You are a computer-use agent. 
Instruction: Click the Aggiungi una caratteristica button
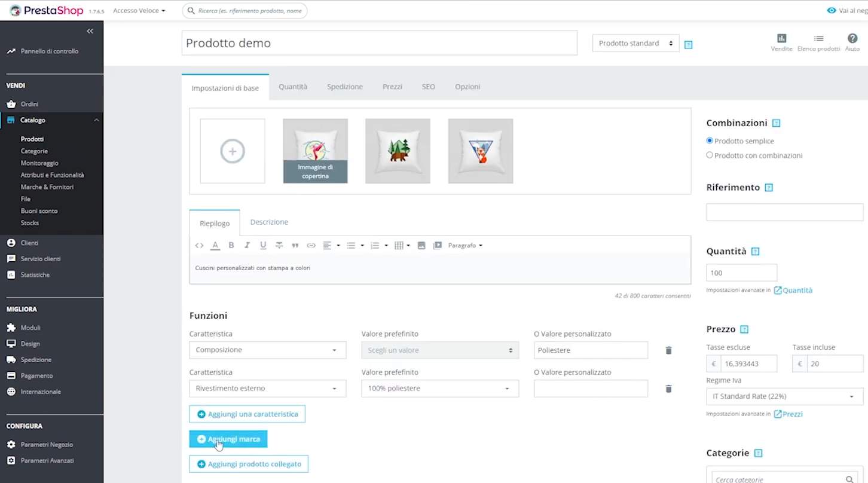point(247,414)
